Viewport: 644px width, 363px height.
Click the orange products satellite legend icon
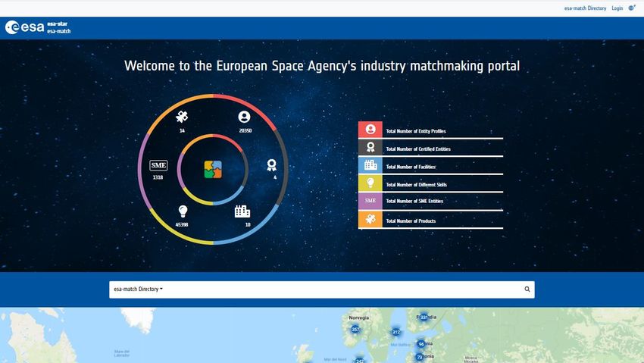[370, 219]
